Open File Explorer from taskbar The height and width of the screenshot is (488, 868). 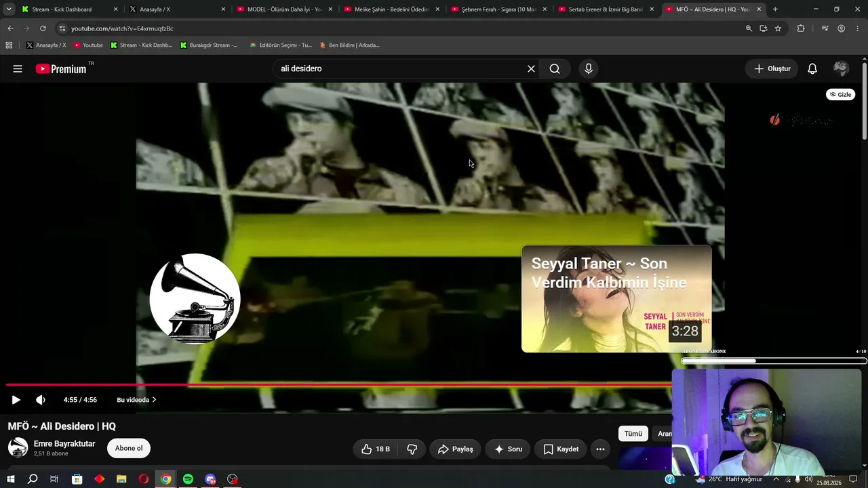pos(121,479)
